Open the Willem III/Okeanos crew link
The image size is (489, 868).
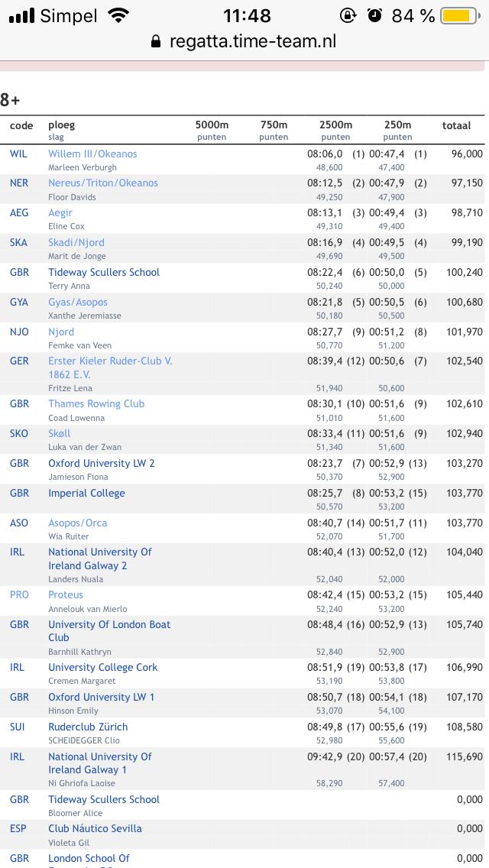(92, 154)
